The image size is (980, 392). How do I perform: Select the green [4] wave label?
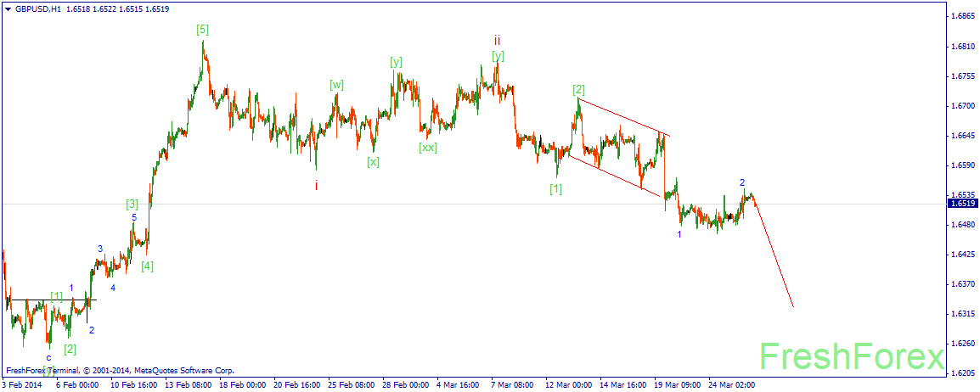(147, 266)
